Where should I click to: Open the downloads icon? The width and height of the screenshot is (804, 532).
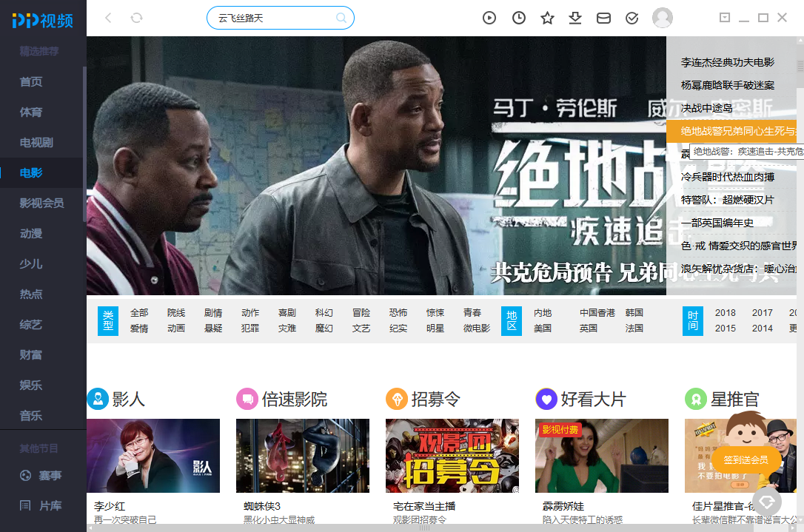click(575, 18)
